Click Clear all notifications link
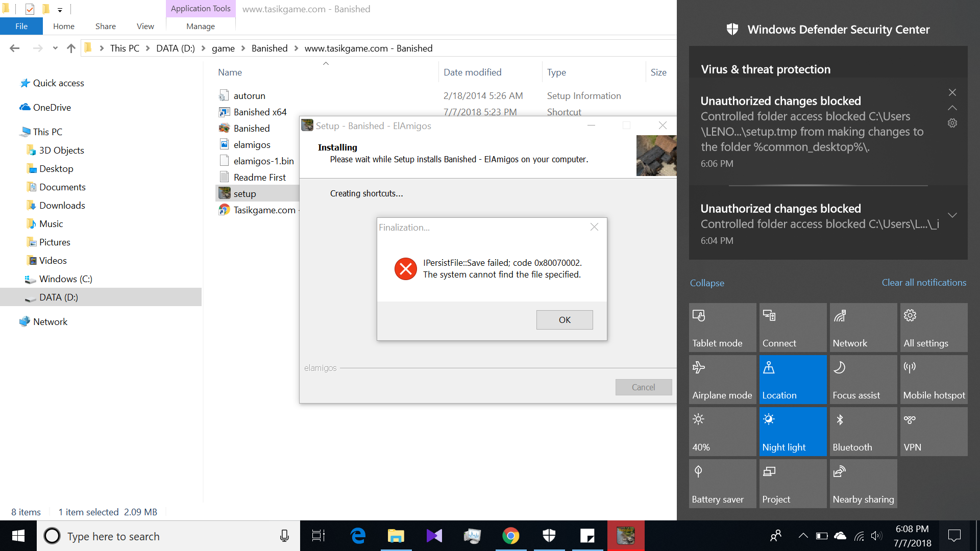 [924, 283]
